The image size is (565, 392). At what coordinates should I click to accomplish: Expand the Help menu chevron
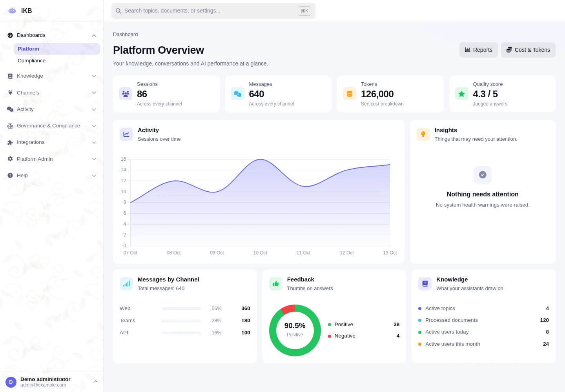click(94, 176)
